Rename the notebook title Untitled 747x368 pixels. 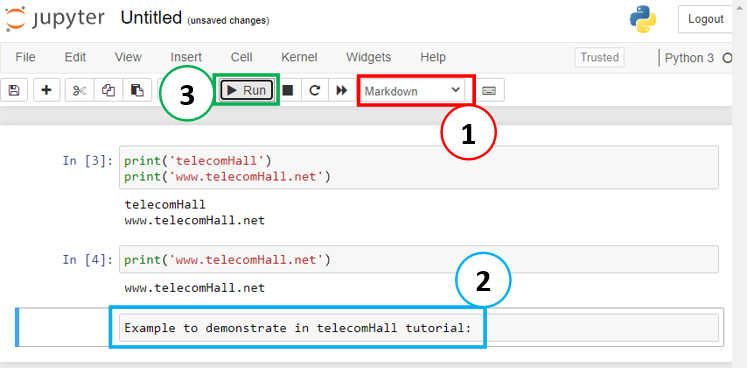pos(151,18)
